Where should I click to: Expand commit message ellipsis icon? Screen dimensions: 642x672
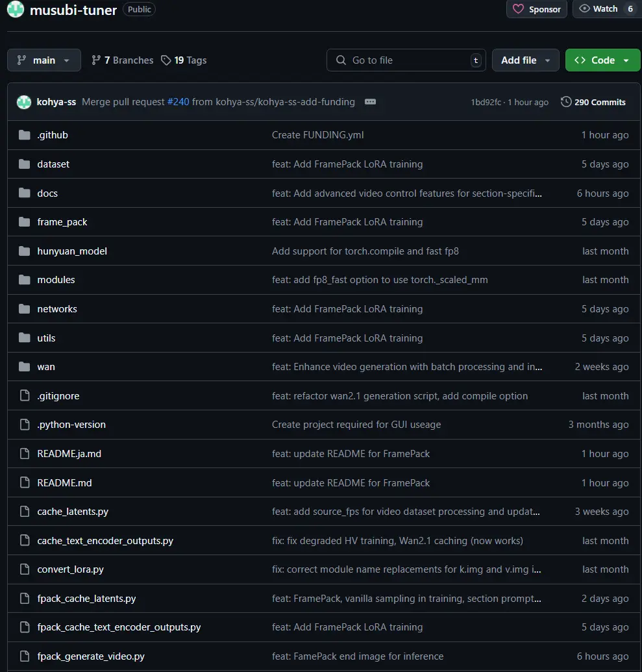(x=370, y=102)
